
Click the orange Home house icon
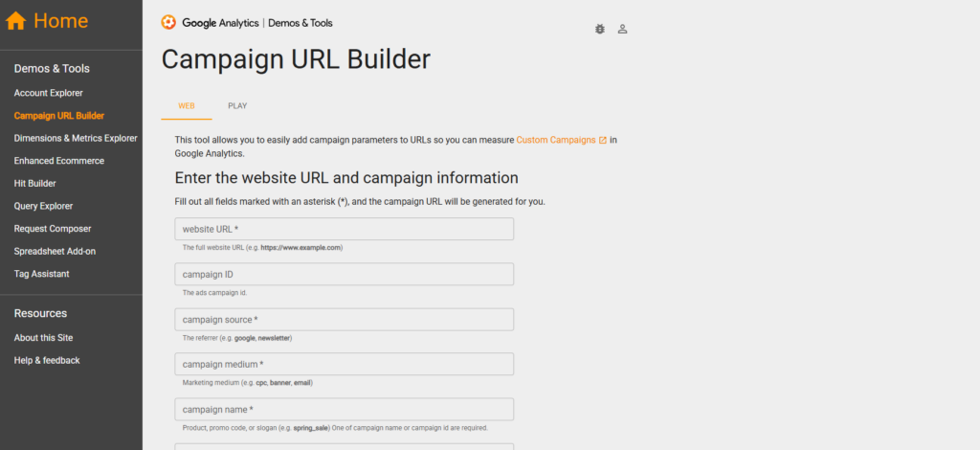(15, 21)
